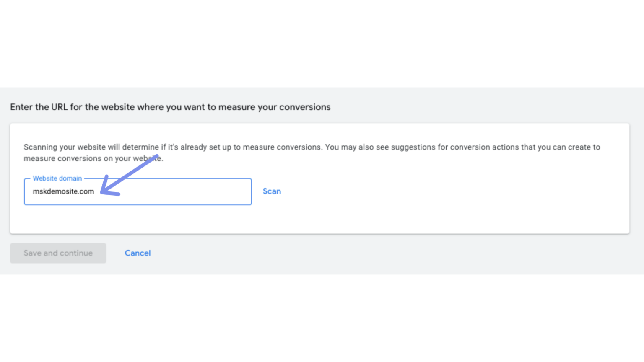Dismiss the form using Cancel

(138, 253)
